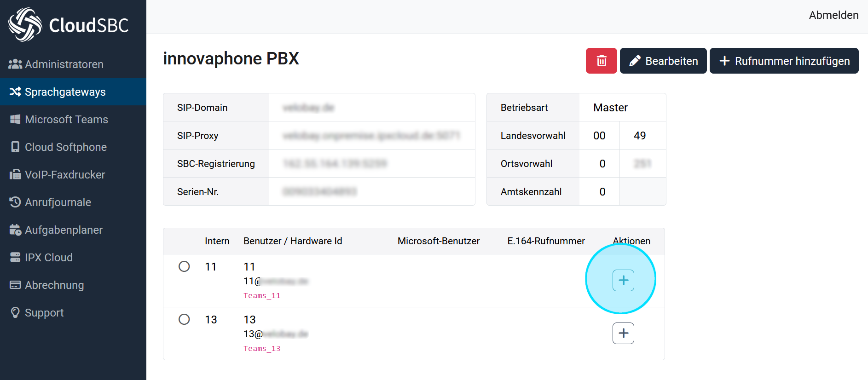Screen dimensions: 868x380
Task: Click the Anrufjournale history icon
Action: [x=15, y=202]
